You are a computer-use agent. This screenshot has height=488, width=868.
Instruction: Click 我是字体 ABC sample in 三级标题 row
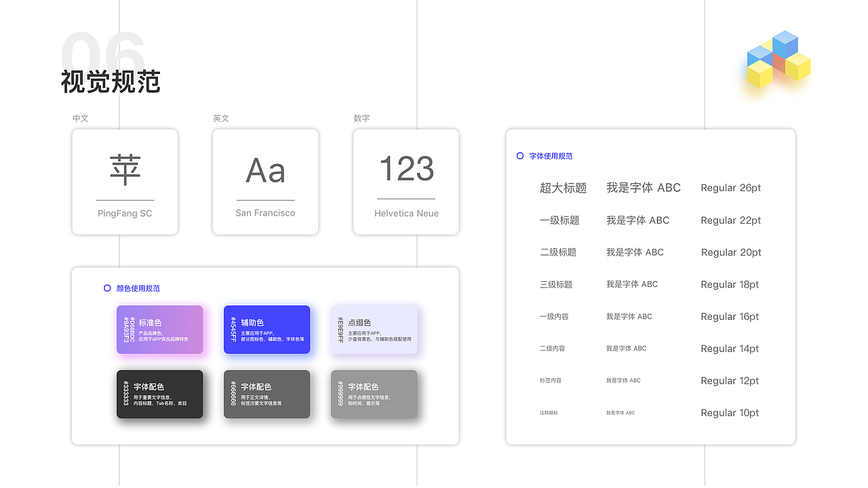[632, 284]
